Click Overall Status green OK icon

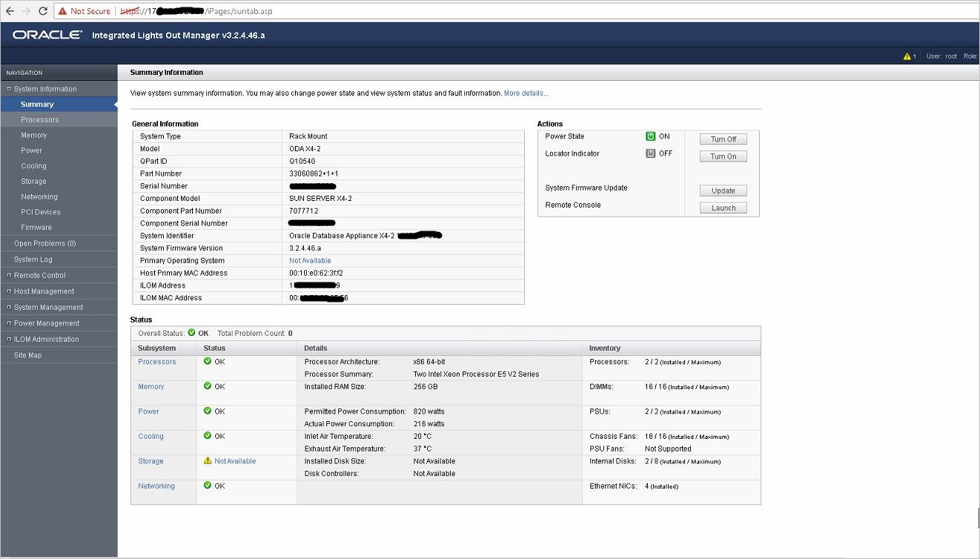click(191, 333)
